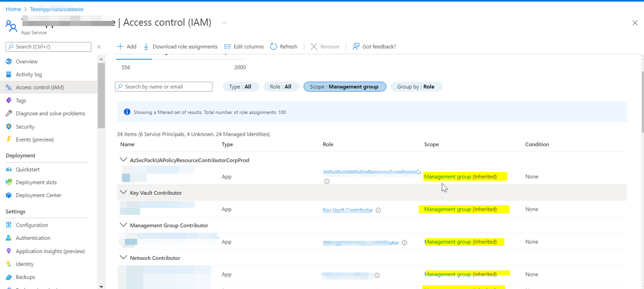644x289 pixels.
Task: Open the Overview sidebar icon
Action: point(9,62)
